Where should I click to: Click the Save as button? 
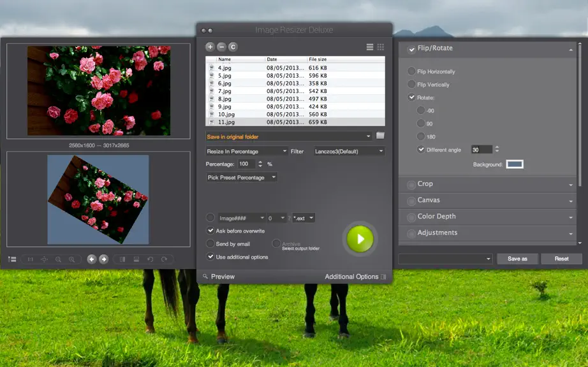pos(517,259)
